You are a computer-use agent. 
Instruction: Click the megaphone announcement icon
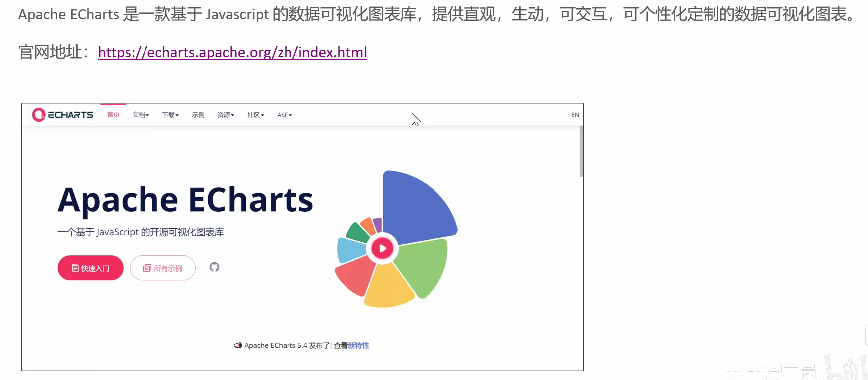click(238, 345)
